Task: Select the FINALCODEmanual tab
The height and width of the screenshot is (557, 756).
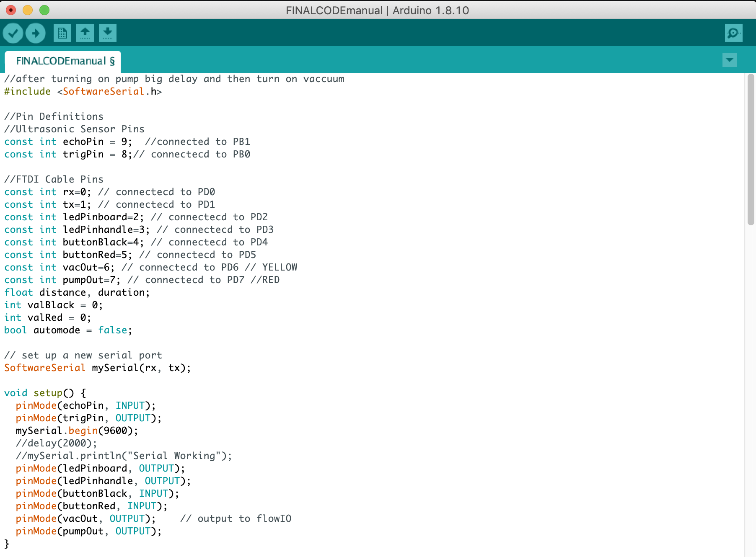Action: tap(63, 61)
